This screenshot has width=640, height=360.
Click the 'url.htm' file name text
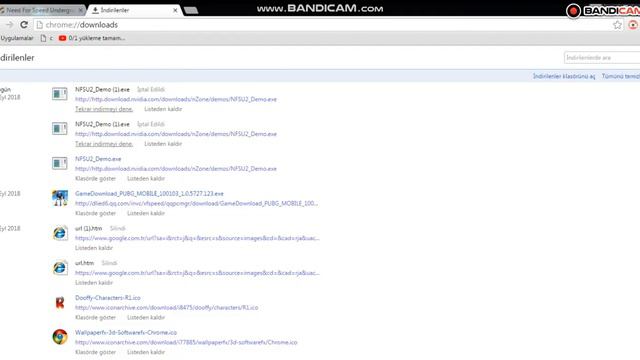[x=84, y=263]
